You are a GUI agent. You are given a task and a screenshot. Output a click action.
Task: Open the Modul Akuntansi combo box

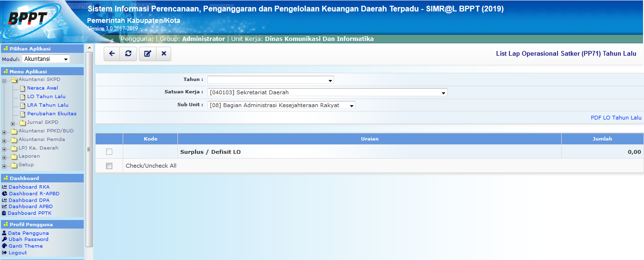tap(46, 59)
